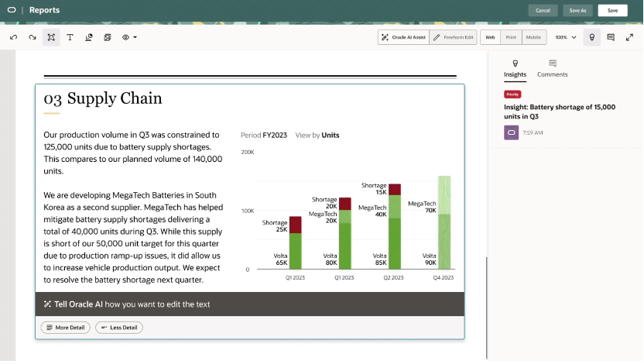
Task: Click the Oracle logo icon in header
Action: coord(12,10)
